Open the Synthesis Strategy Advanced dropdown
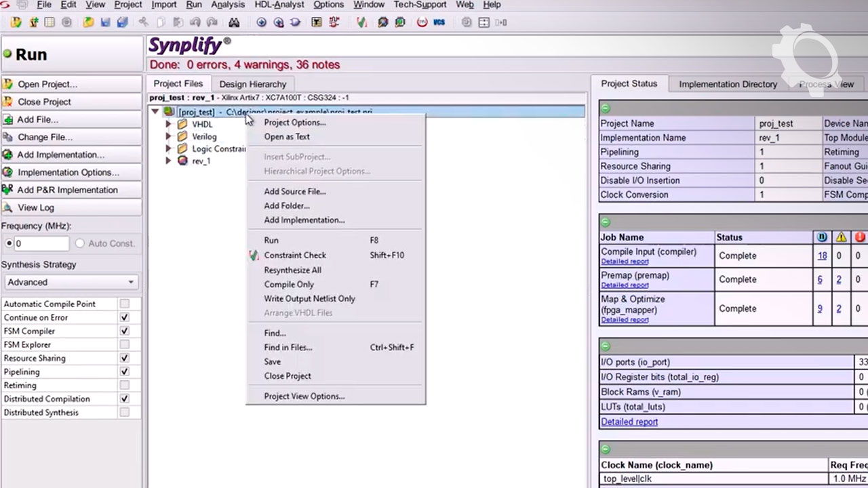This screenshot has width=868, height=488. 71,282
